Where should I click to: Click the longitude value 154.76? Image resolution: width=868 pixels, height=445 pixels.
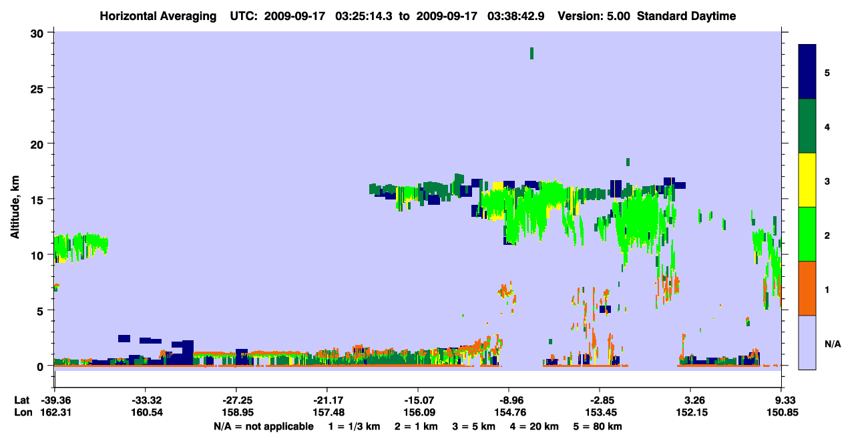tap(509, 412)
